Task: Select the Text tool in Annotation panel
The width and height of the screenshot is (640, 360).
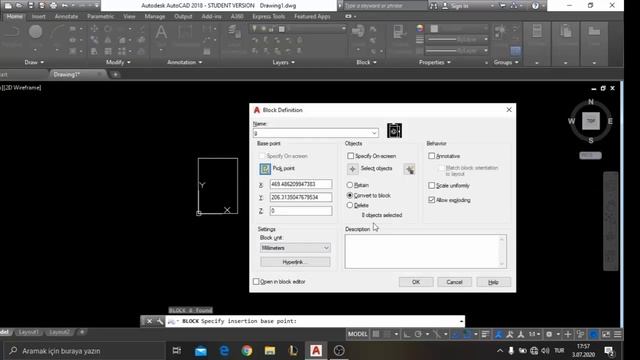Action: (x=161, y=32)
